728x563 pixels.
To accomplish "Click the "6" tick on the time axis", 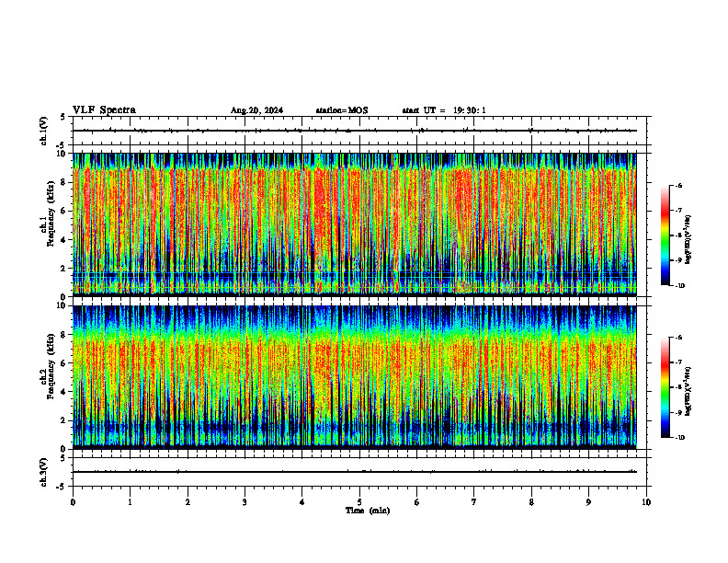I will pos(416,502).
